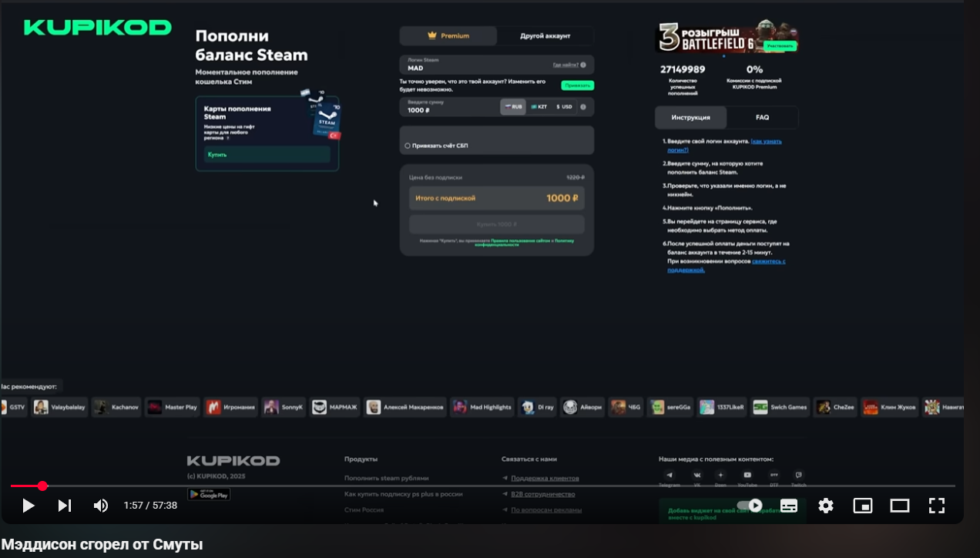The height and width of the screenshot is (558, 980).
Task: Open sereGGa channel chip
Action: (671, 407)
